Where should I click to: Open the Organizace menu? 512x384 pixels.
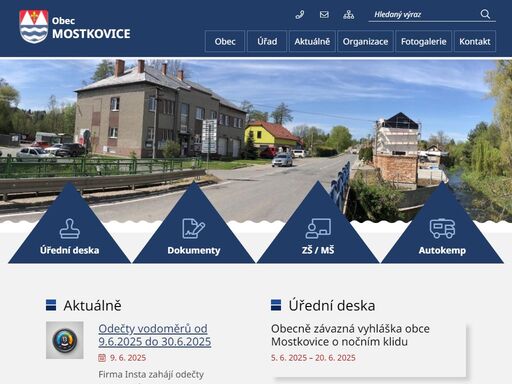click(365, 41)
